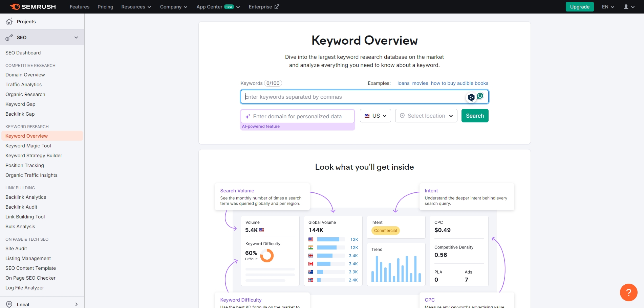Image resolution: width=644 pixels, height=308 pixels.
Task: Open the US country database dropdown
Action: (375, 116)
